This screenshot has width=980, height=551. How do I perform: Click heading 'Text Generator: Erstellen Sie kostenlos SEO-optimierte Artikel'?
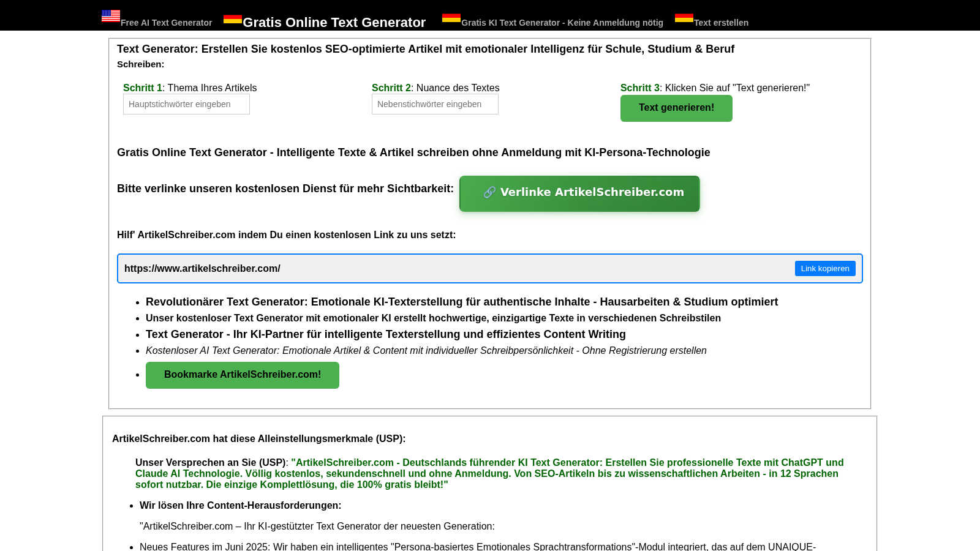coord(426,49)
